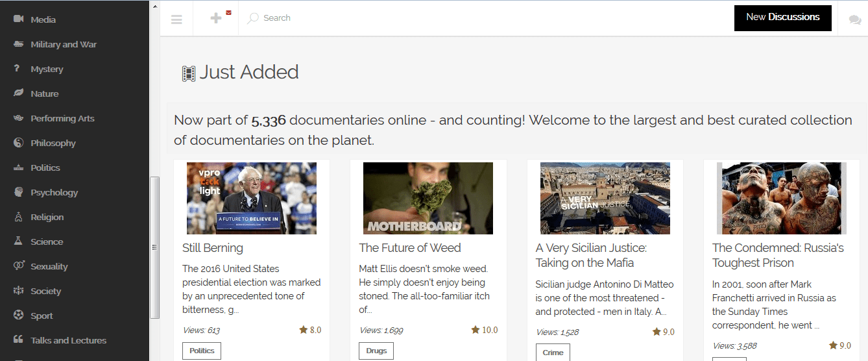Click the Talks and Lectures quote icon
The image size is (868, 361).
coord(18,340)
